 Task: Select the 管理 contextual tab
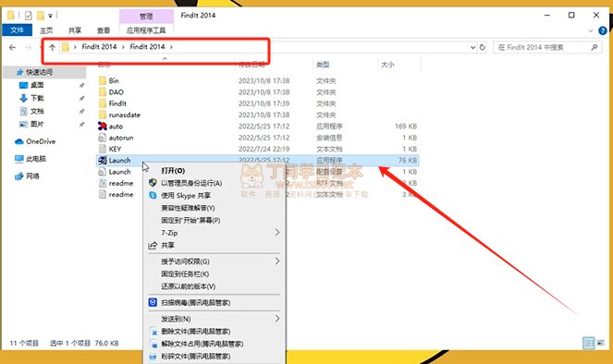pyautogui.click(x=146, y=16)
